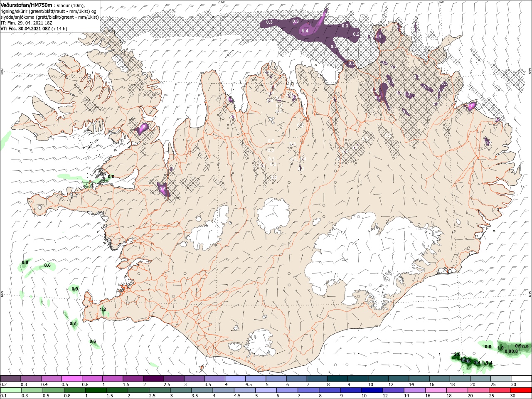Pick the light lavender snow legend swatch

point(235,379)
